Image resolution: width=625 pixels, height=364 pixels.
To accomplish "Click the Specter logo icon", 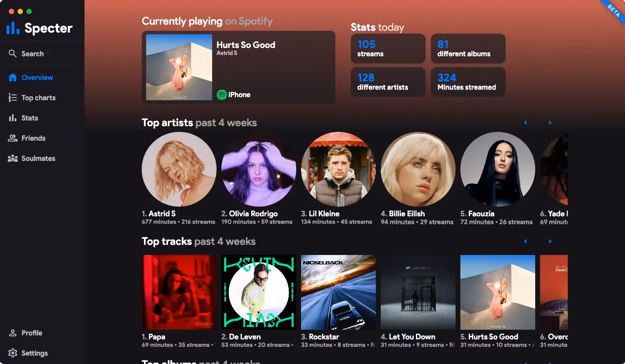I will [x=12, y=28].
